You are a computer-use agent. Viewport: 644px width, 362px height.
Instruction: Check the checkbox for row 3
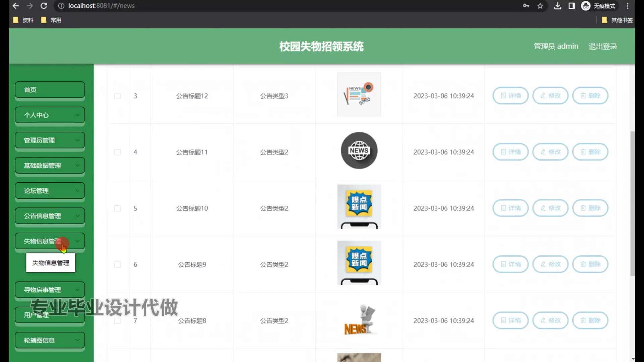tap(117, 96)
